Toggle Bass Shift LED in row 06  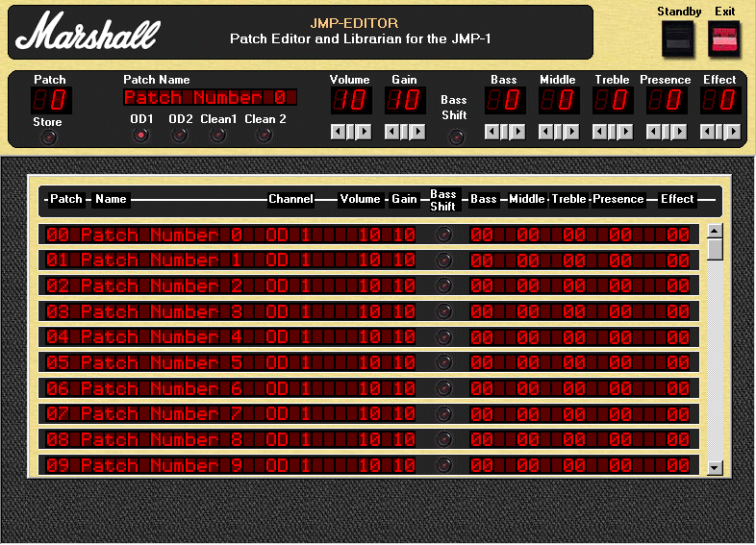tap(444, 388)
